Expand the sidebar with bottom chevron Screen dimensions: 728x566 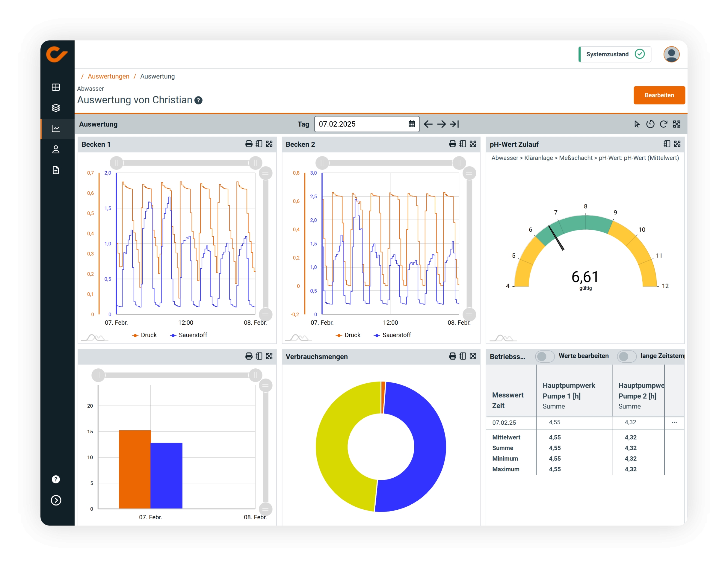point(56,500)
